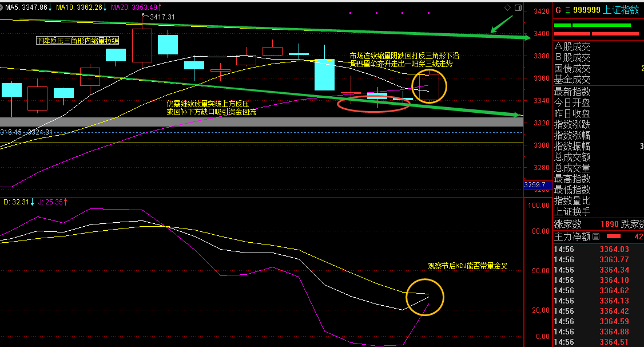Select the 上证换手 row
This screenshot has width=644, height=347.
tap(598, 211)
